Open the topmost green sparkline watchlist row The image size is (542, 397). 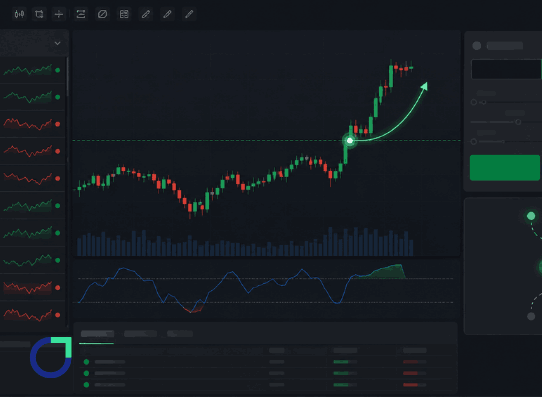(x=32, y=70)
